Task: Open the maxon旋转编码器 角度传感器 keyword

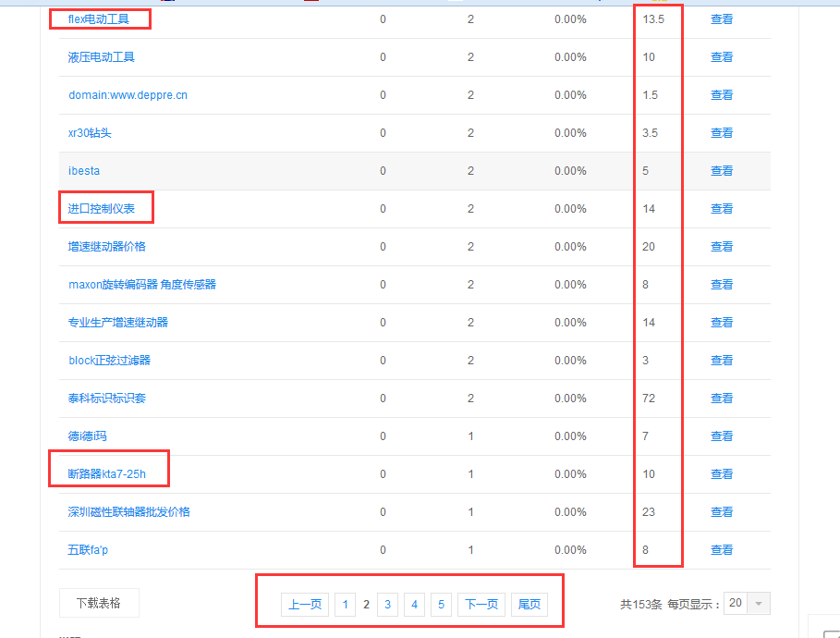Action: click(x=142, y=285)
